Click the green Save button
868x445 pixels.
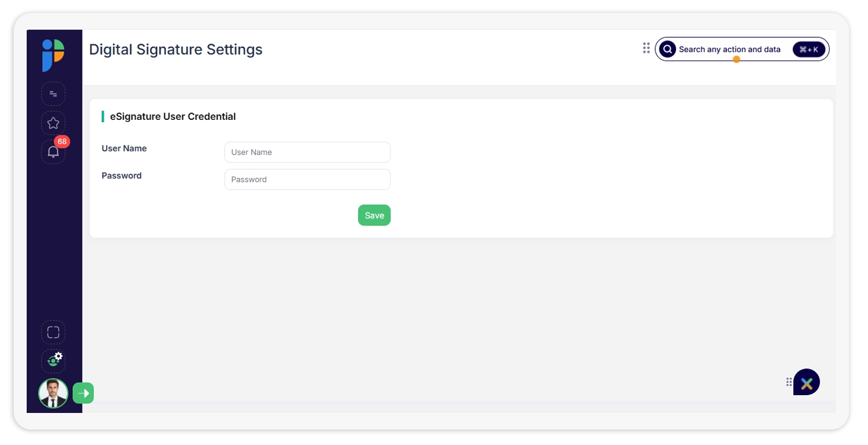(374, 215)
